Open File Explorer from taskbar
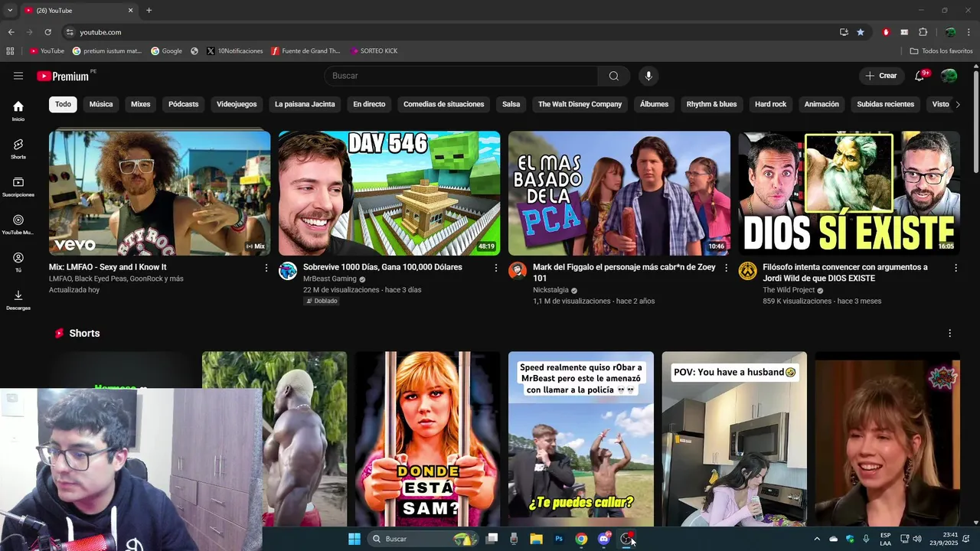 coord(536,539)
